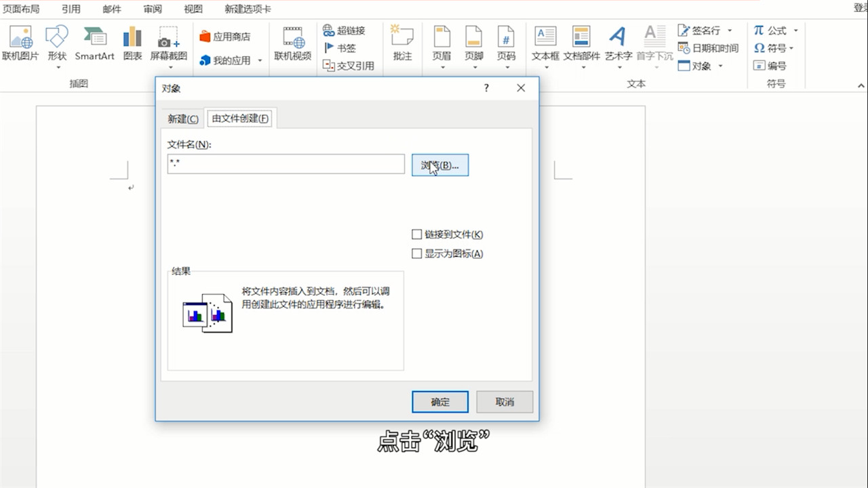
Task: Open the Symbol (符号) menu
Action: (770, 48)
